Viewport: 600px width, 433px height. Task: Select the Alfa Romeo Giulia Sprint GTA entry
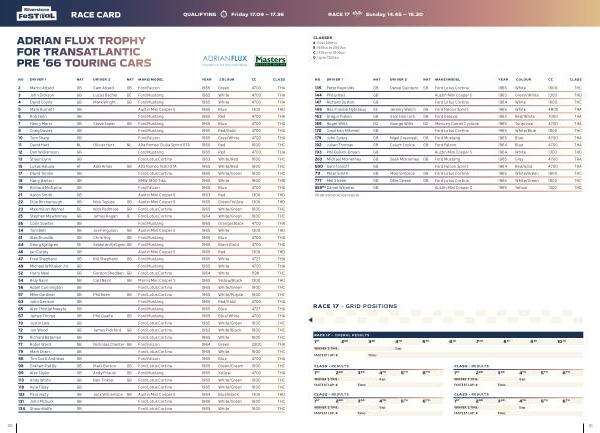click(164, 145)
